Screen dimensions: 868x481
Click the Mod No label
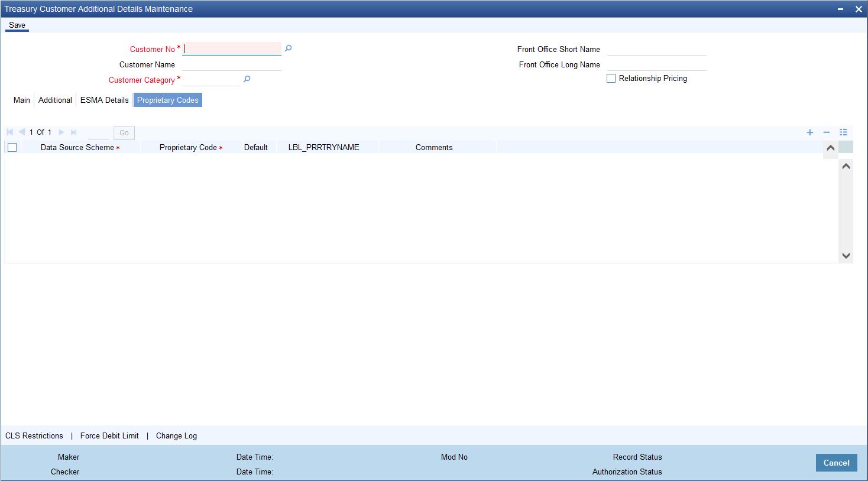pos(454,457)
